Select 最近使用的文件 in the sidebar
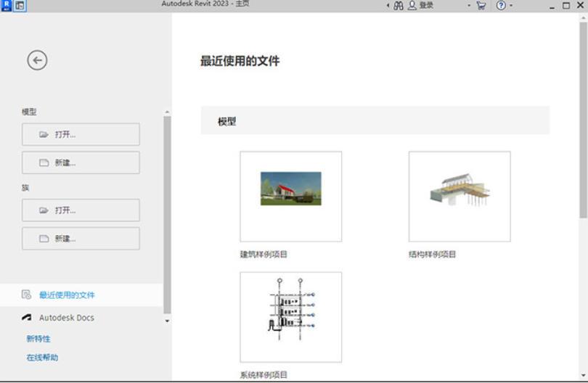The image size is (588, 383). [81, 295]
